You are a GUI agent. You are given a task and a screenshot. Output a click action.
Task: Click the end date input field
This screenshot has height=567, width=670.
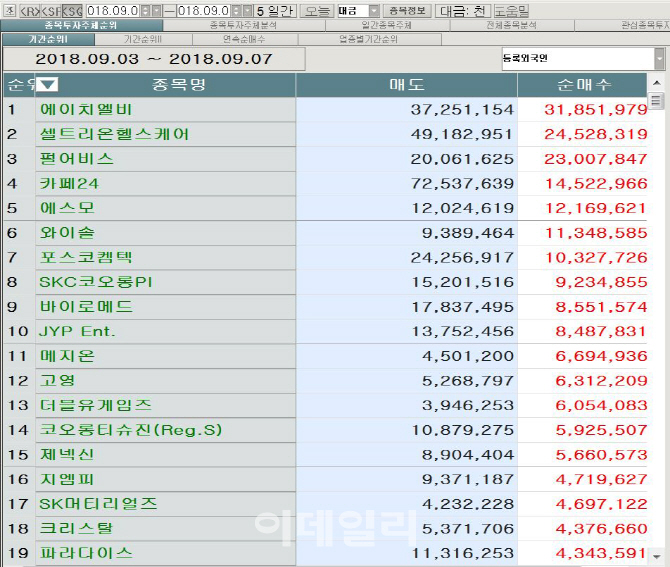coord(204,11)
